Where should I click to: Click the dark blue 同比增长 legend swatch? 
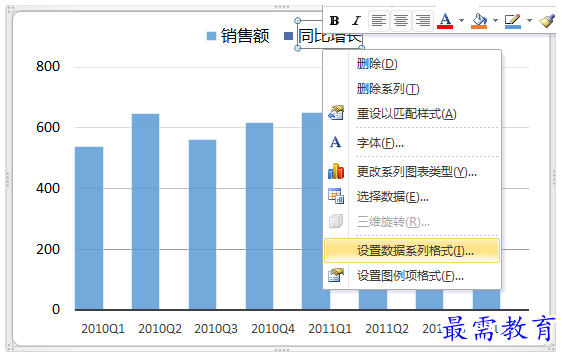pyautogui.click(x=288, y=36)
